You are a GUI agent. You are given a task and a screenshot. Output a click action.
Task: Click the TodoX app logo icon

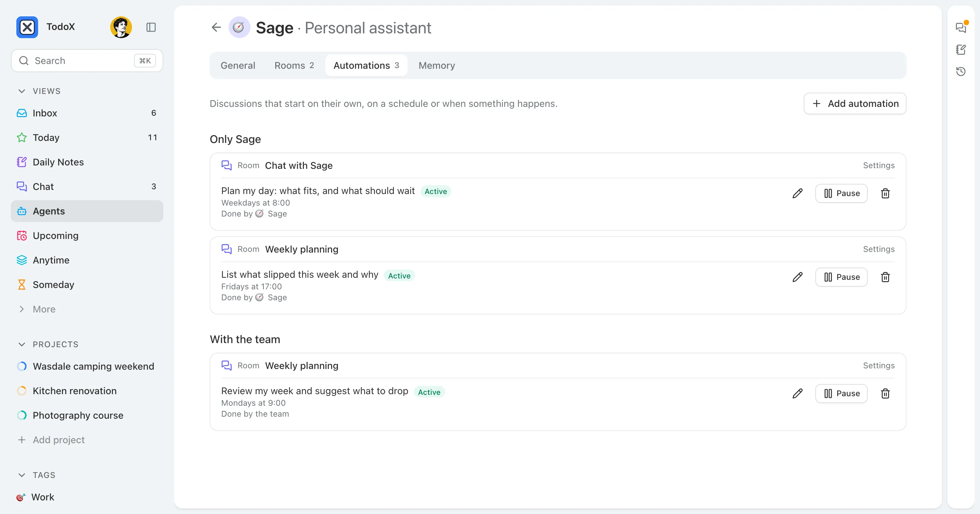[27, 27]
